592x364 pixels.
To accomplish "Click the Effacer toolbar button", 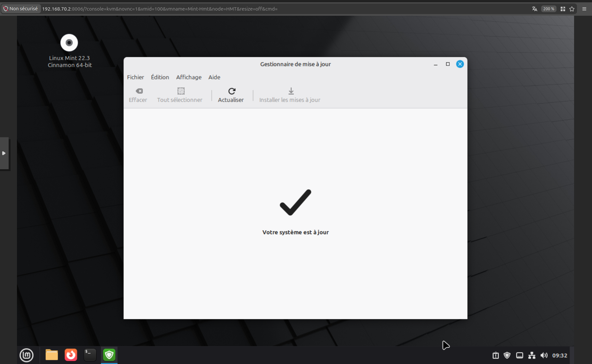I will (138, 95).
